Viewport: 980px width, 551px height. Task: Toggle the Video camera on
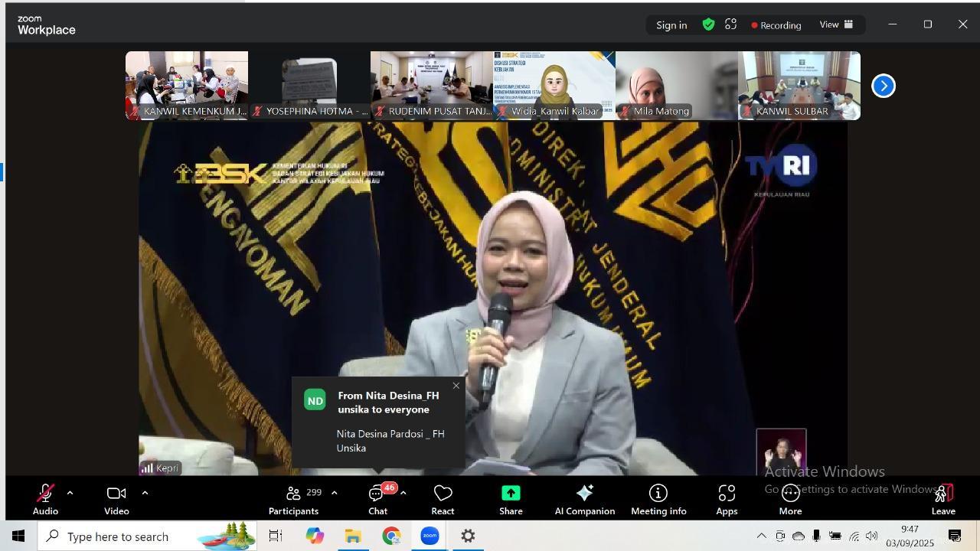[116, 500]
